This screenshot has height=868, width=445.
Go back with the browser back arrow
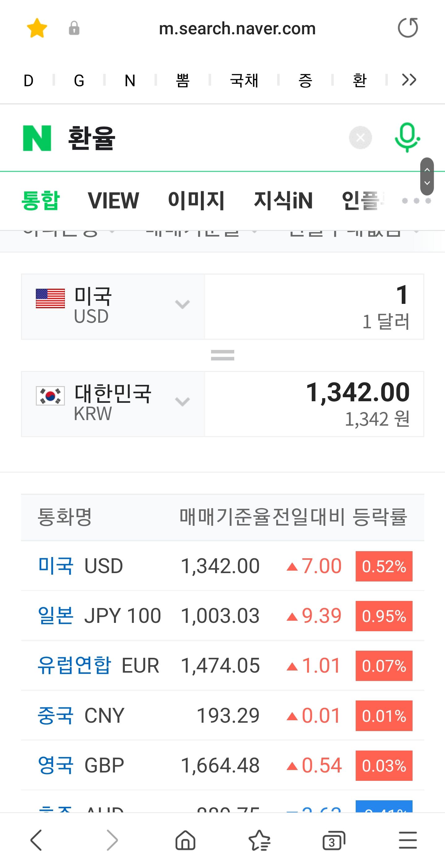tap(36, 840)
